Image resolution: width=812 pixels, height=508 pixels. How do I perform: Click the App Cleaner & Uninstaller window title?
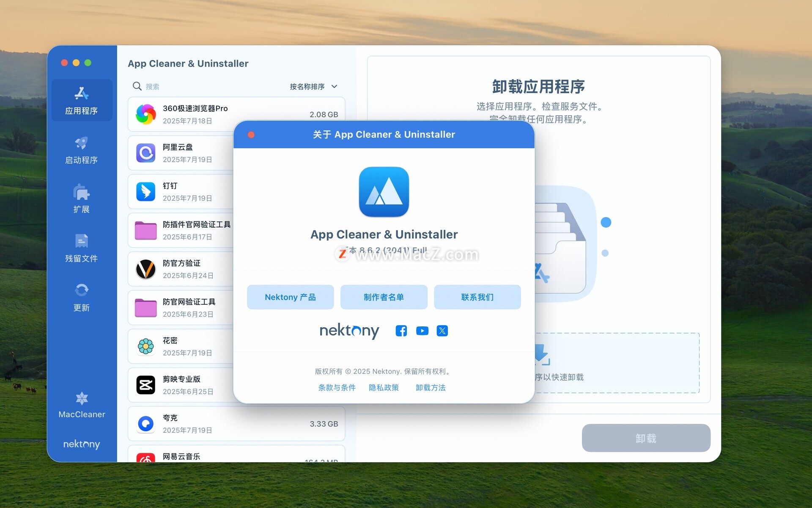tap(188, 63)
